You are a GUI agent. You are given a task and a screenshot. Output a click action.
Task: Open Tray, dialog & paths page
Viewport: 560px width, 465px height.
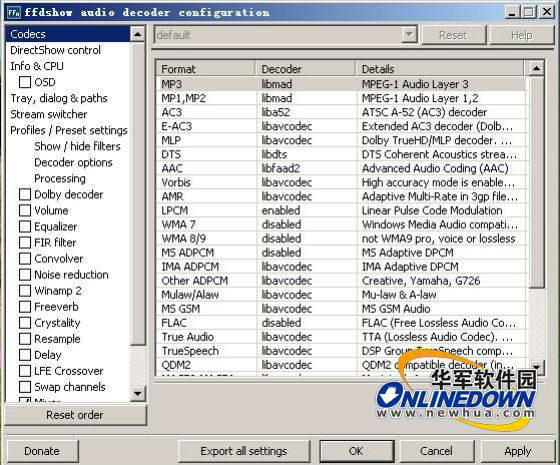(59, 98)
